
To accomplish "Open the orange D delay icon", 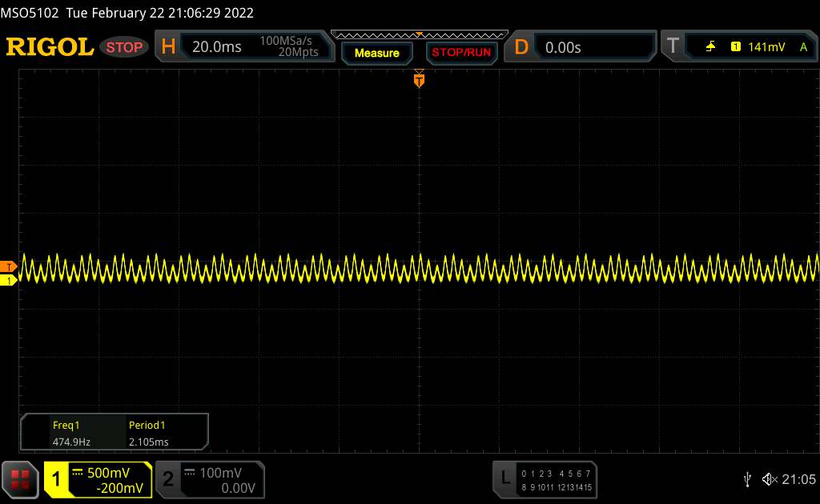I will point(521,47).
